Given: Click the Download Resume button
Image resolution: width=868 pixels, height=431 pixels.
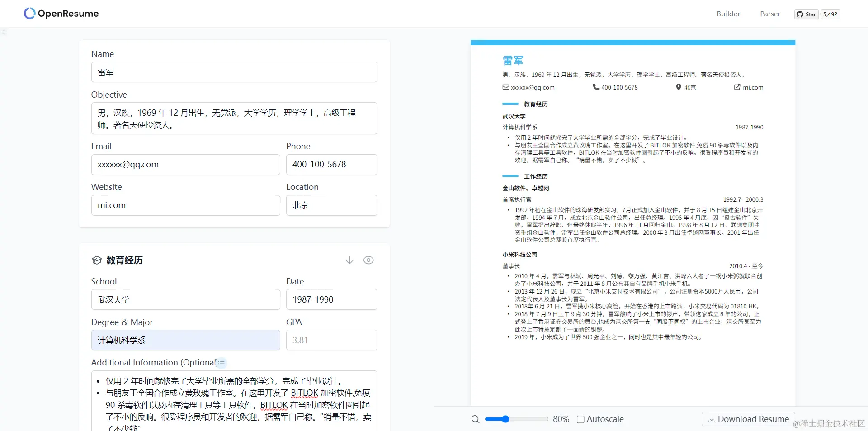Looking at the screenshot, I should tap(748, 419).
